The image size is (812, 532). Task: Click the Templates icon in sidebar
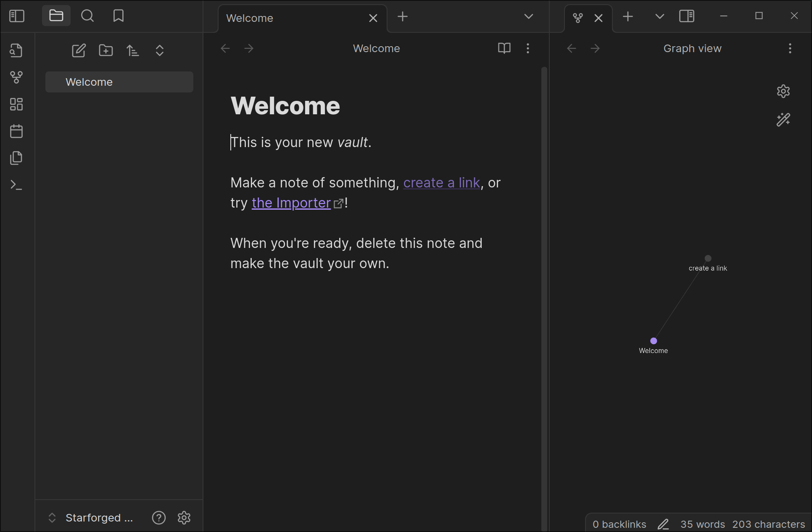click(16, 157)
